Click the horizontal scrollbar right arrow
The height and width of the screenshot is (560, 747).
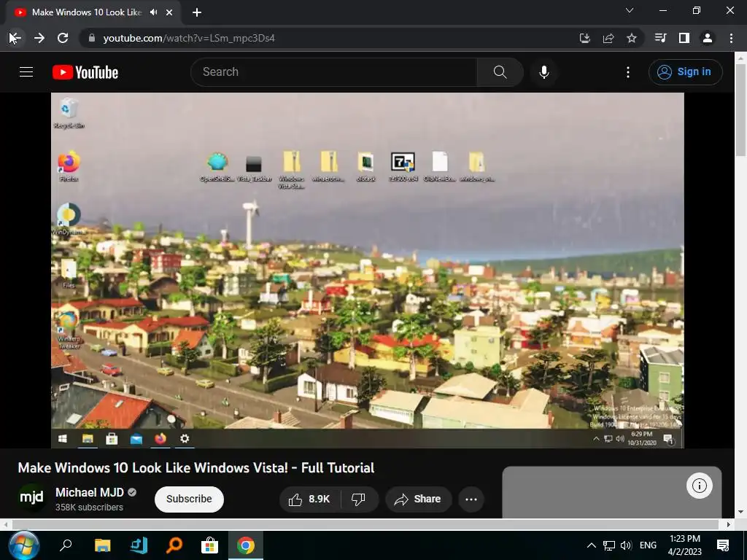pyautogui.click(x=729, y=524)
